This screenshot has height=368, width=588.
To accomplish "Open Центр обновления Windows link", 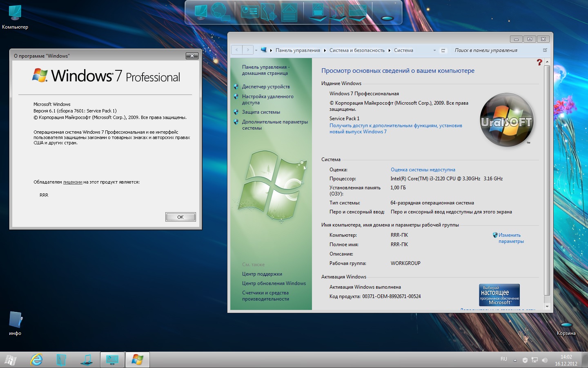I will tap(274, 283).
